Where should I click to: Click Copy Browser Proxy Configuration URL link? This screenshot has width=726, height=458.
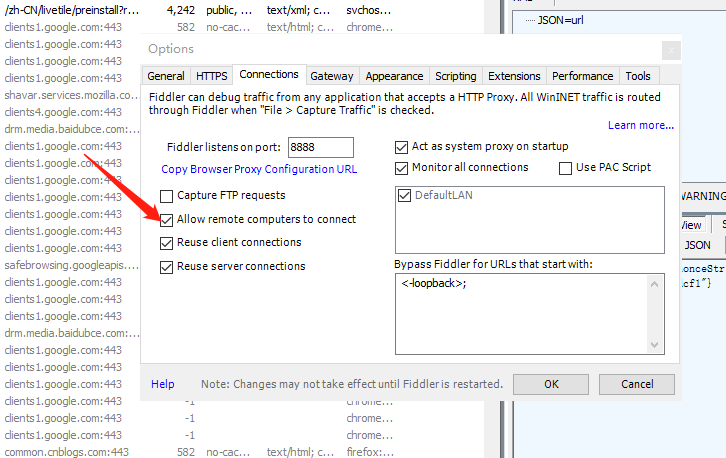coord(259,169)
